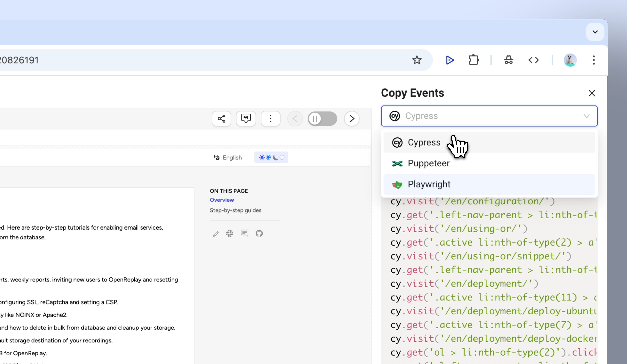This screenshot has height=364, width=627.
Task: Click the quote comment bubble button
Action: click(246, 119)
